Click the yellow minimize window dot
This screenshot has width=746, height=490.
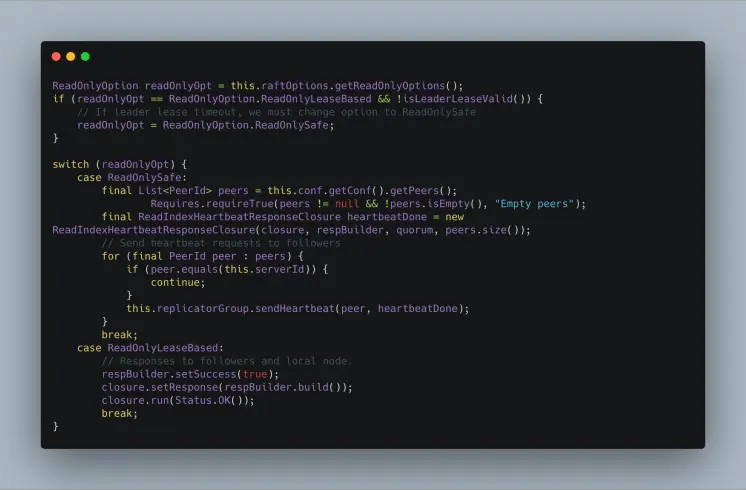coord(71,57)
